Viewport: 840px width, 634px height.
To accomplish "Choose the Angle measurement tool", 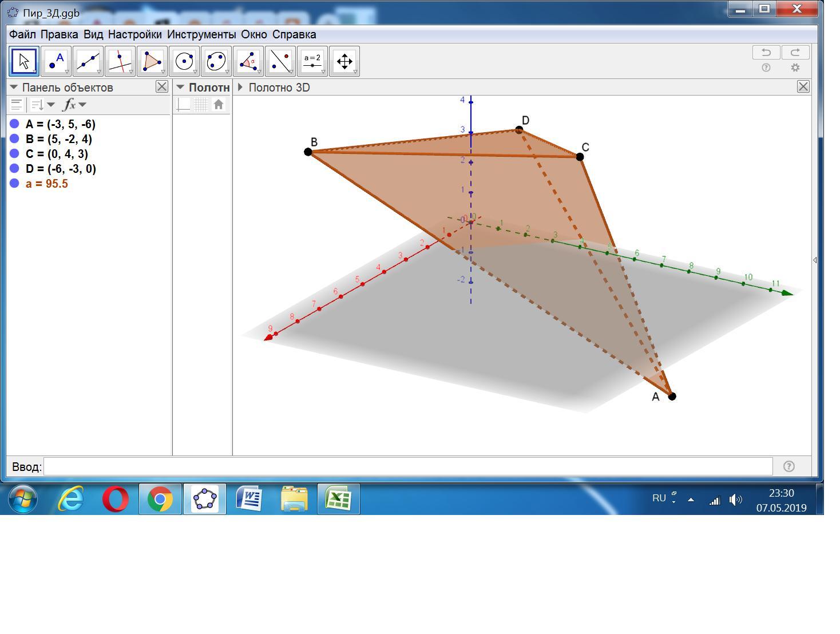I will (248, 61).
